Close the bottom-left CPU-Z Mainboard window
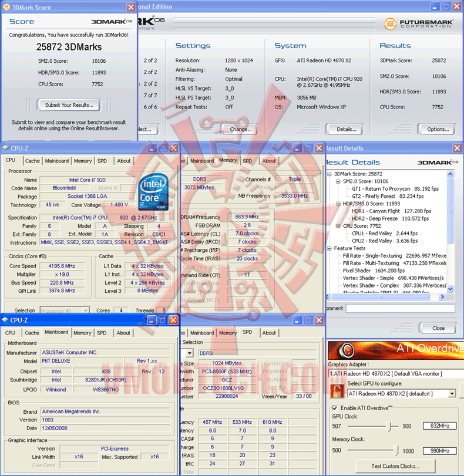The height and width of the screenshot is (476, 464). click(x=173, y=320)
